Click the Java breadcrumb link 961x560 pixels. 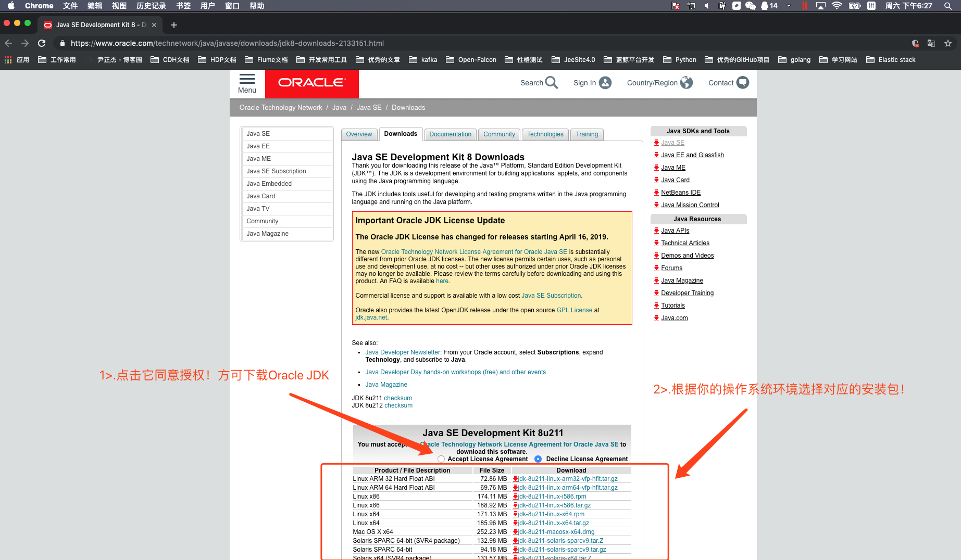pos(339,108)
